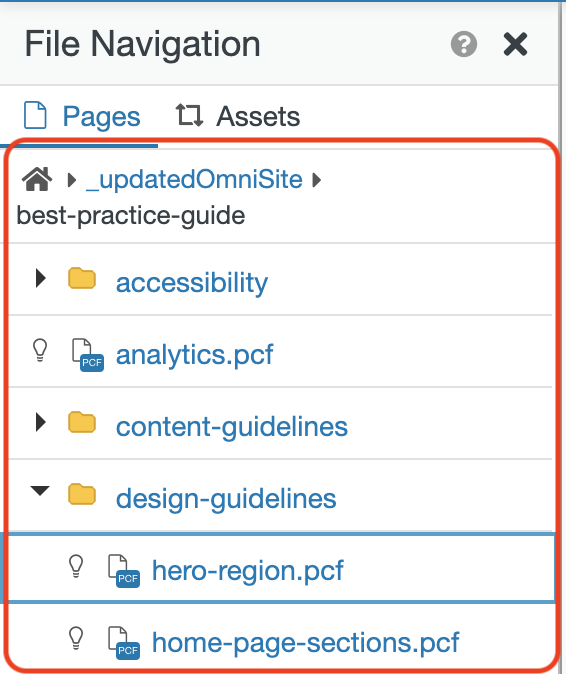566x674 pixels.
Task: Open the home-page-sections.pcf file link
Action: tap(306, 643)
